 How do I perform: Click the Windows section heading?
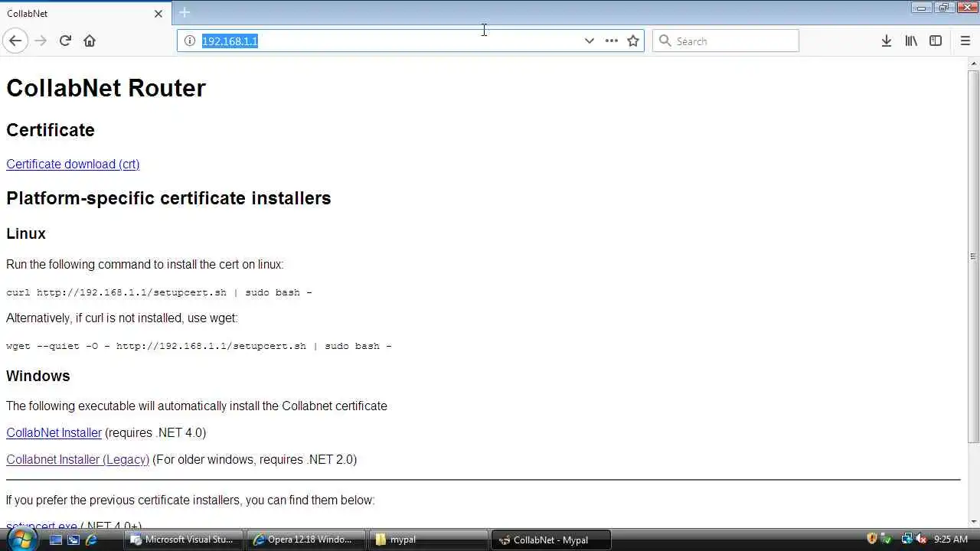pyautogui.click(x=38, y=376)
